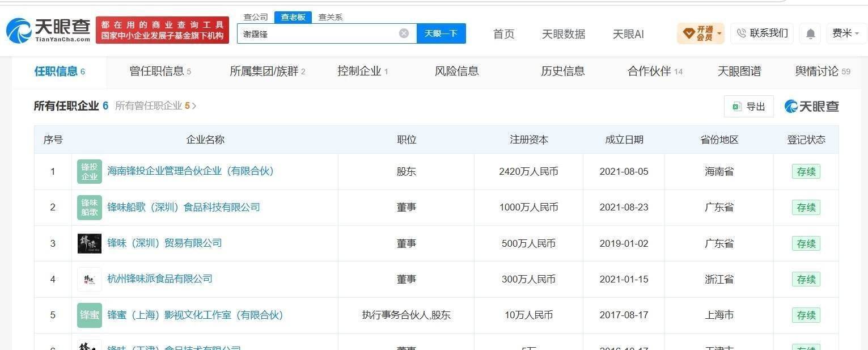
Task: Open the 海南锋投企业 logo thumbnail
Action: (90, 171)
